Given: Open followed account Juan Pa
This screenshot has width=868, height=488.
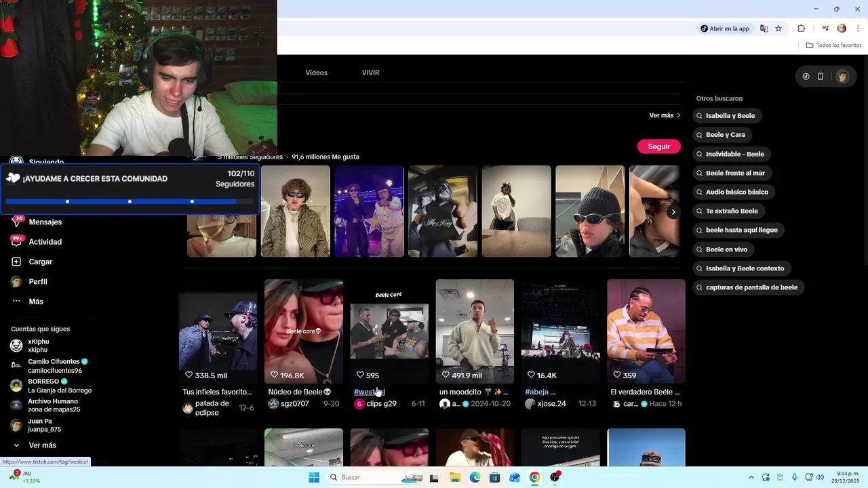Looking at the screenshot, I should click(x=37, y=425).
